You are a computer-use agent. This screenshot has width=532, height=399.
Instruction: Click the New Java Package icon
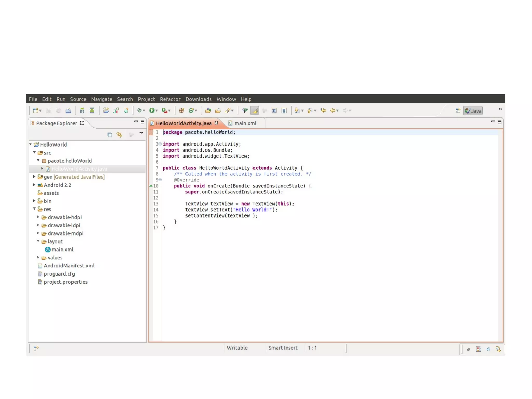[x=182, y=110]
